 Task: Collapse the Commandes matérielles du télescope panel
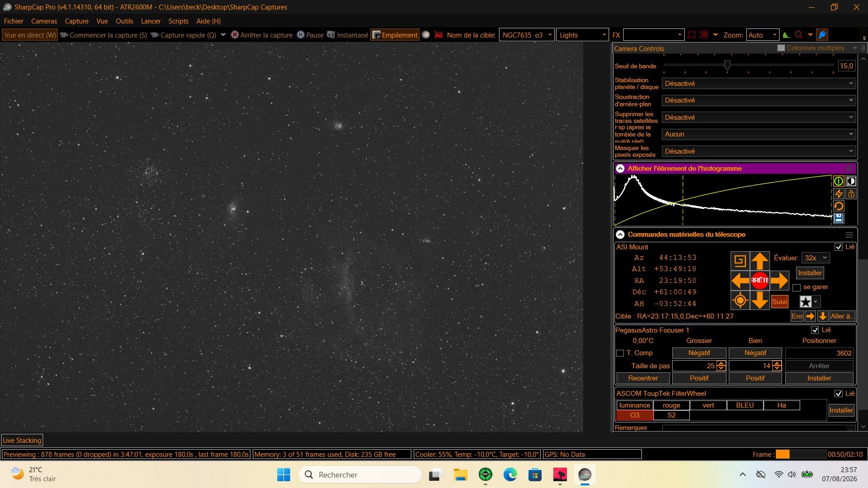620,235
